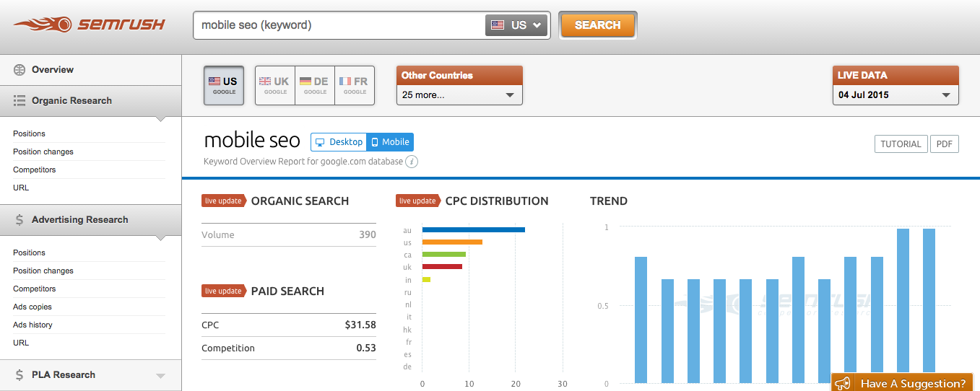Screen dimensions: 980x391
Task: Click the CPC DISTRIBUTION heading
Action: tap(497, 201)
